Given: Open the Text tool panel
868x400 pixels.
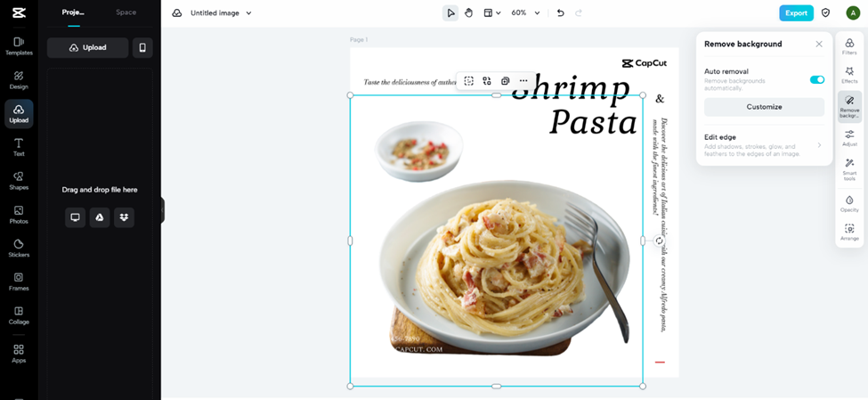Looking at the screenshot, I should (x=19, y=147).
